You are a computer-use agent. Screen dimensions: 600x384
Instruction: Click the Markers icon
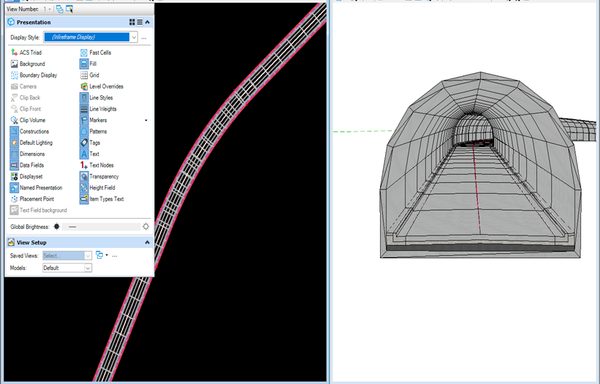point(84,120)
